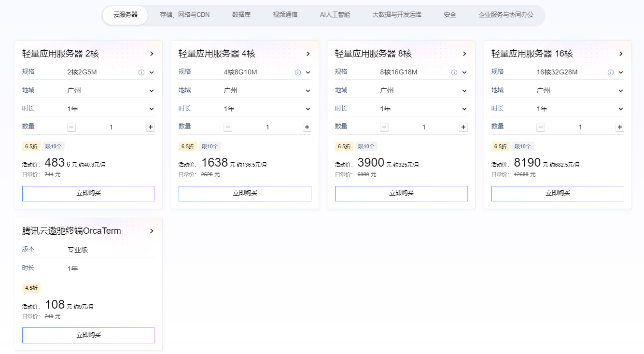This screenshot has width=644, height=354.
Task: Open duration dropdown on 8核 card
Action: [464, 109]
